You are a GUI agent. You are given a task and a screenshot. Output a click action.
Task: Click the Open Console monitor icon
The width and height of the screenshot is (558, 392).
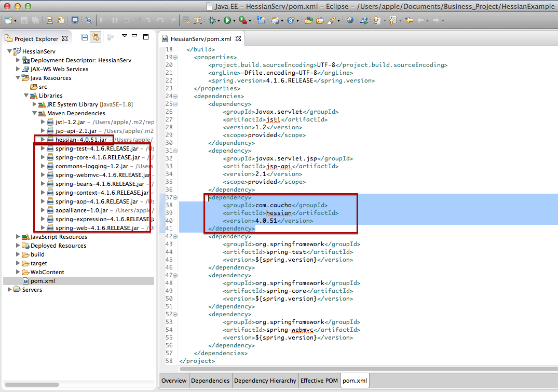pyautogui.click(x=75, y=20)
